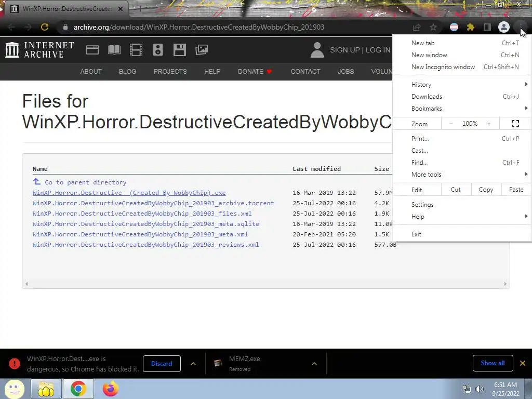
Task: Select Find... in the menu
Action: [462, 163]
